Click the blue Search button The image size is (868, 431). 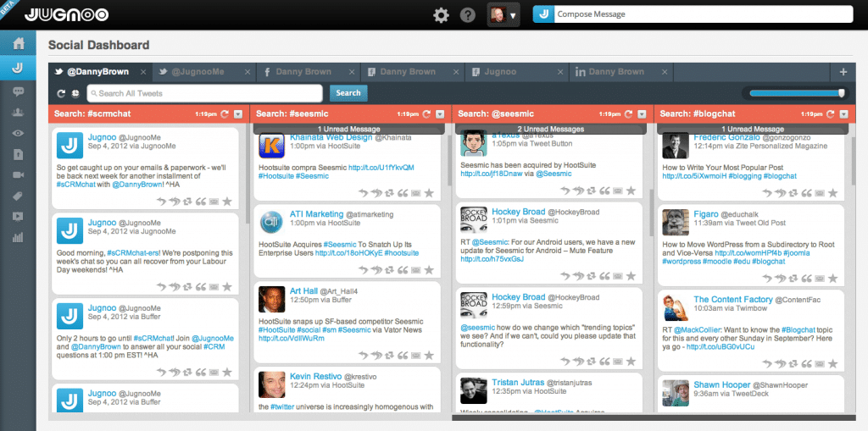coord(348,93)
